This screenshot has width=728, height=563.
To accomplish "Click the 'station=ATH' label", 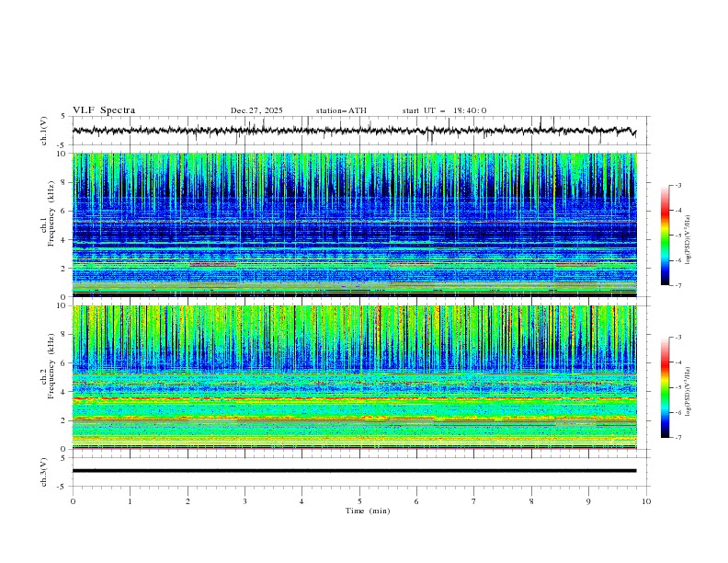I will pyautogui.click(x=341, y=110).
